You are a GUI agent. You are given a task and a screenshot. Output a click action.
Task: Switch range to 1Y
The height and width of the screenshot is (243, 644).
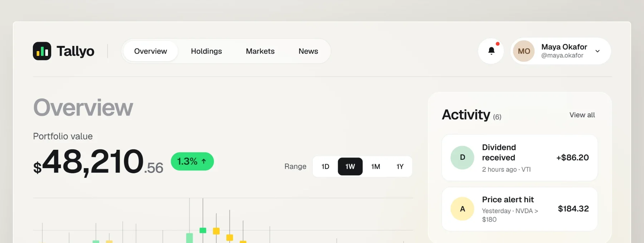tap(400, 167)
